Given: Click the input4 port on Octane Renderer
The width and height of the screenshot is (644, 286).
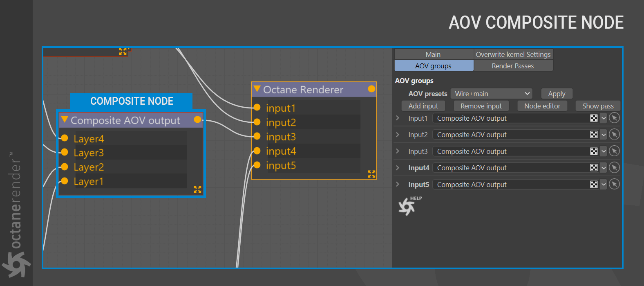Looking at the screenshot, I should (x=257, y=151).
